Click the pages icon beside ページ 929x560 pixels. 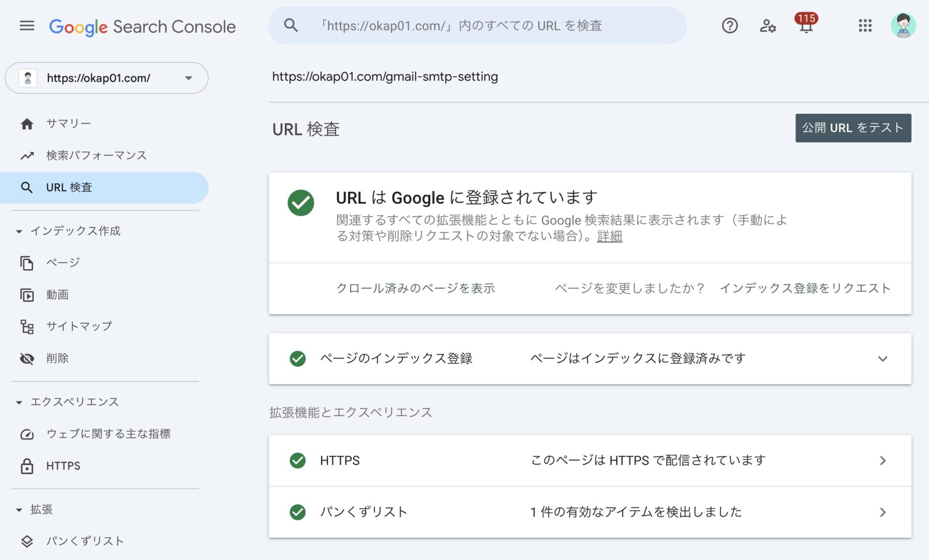[x=27, y=263]
